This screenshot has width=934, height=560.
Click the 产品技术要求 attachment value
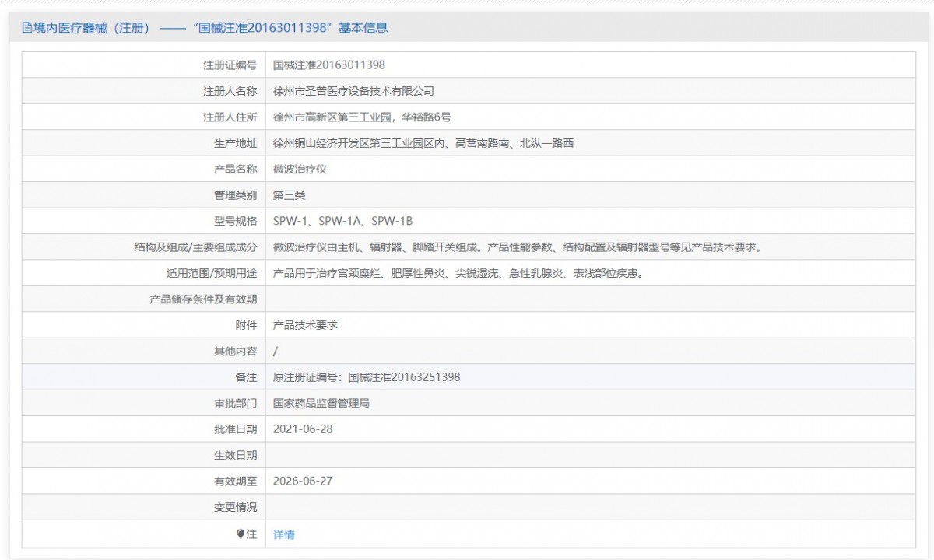305,325
